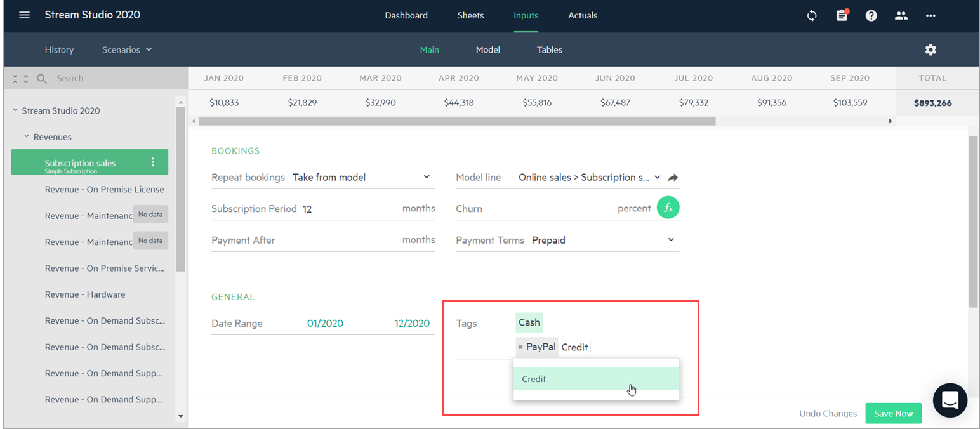Click the SEP 2020 value $103,559

[849, 102]
